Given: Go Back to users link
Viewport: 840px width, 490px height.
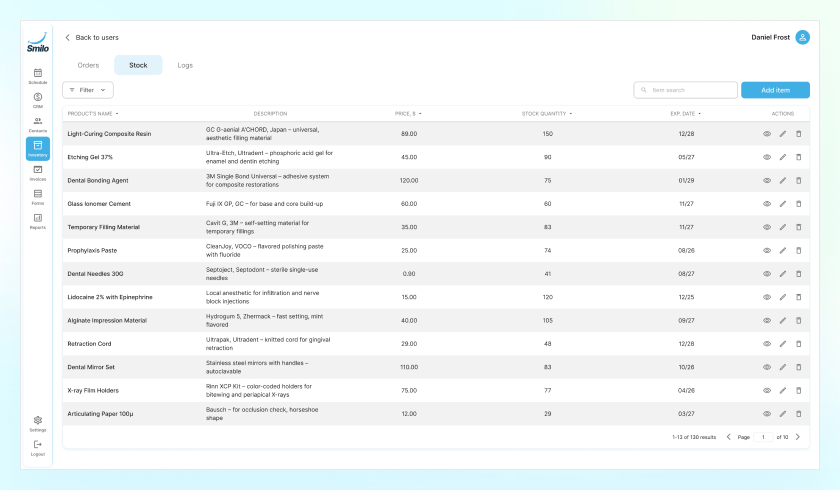Looking at the screenshot, I should pos(92,37).
